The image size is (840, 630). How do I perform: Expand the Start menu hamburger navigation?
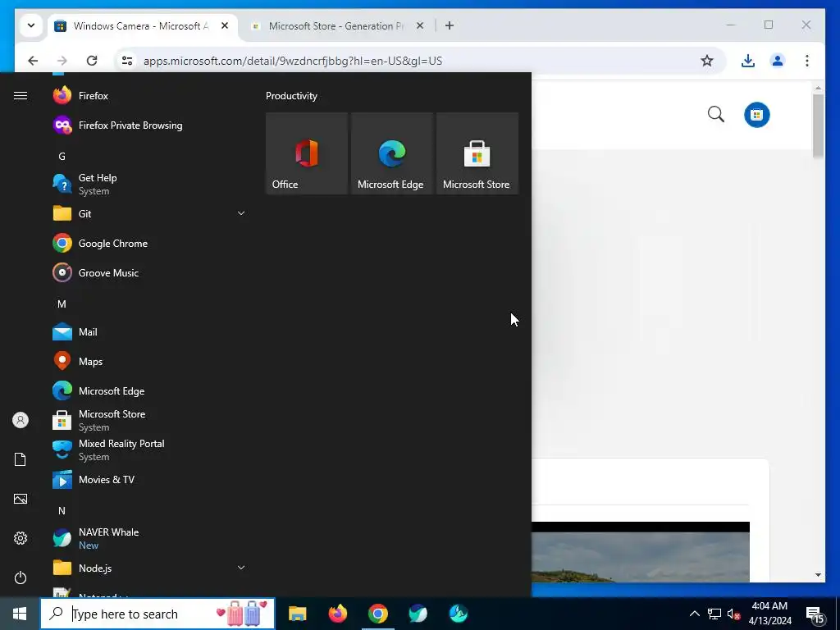click(x=21, y=95)
